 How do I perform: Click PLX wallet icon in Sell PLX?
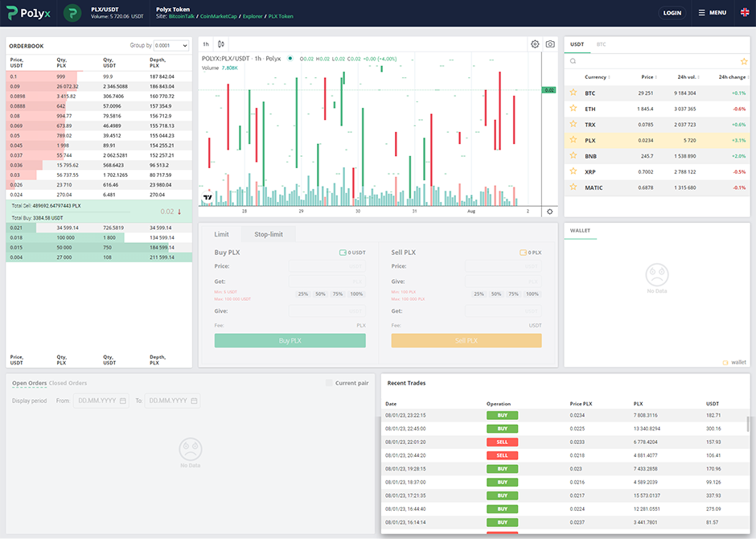pos(523,253)
